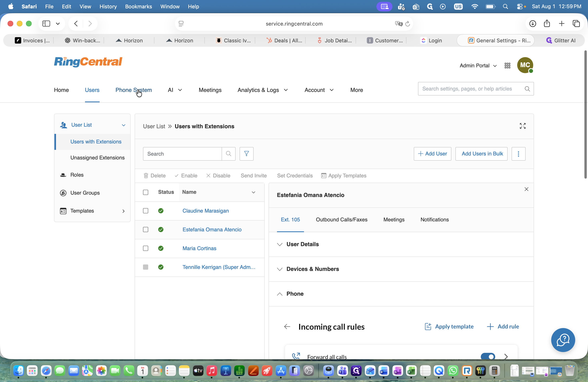Image resolution: width=588 pixels, height=382 pixels.
Task: Open the AI navigation dropdown
Action: tap(175, 90)
